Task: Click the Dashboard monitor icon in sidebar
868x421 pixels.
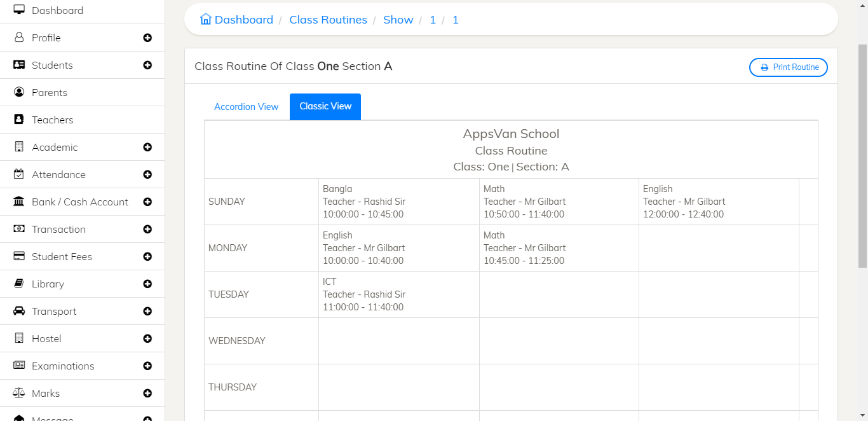Action: click(x=19, y=10)
